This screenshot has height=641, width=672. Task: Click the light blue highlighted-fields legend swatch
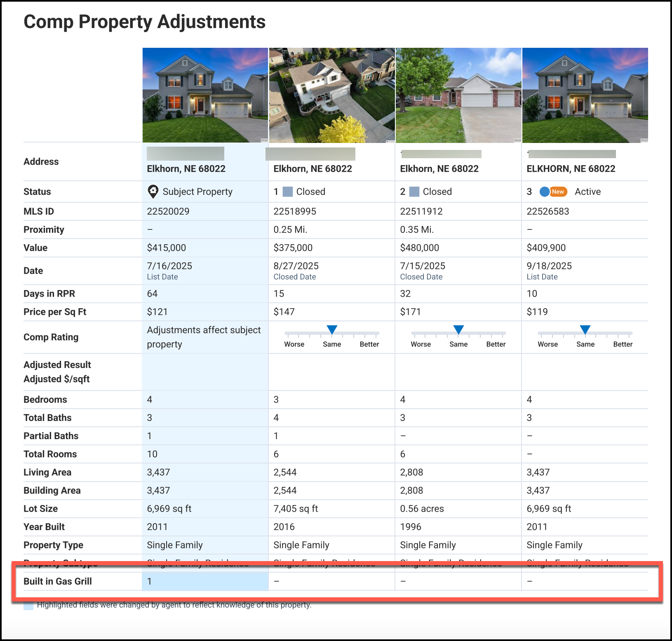[28, 606]
